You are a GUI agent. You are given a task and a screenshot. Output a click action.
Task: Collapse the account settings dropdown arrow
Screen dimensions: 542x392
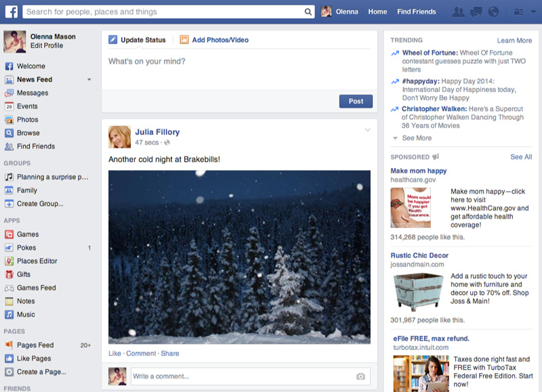click(x=533, y=12)
